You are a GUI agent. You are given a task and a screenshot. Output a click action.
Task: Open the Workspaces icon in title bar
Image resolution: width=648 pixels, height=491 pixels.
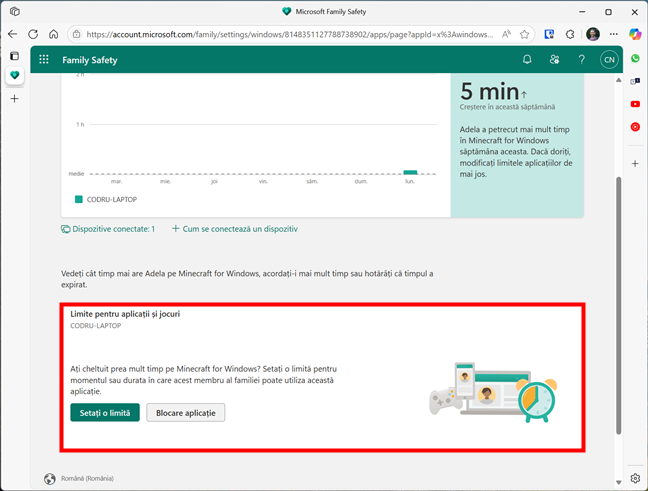click(14, 12)
